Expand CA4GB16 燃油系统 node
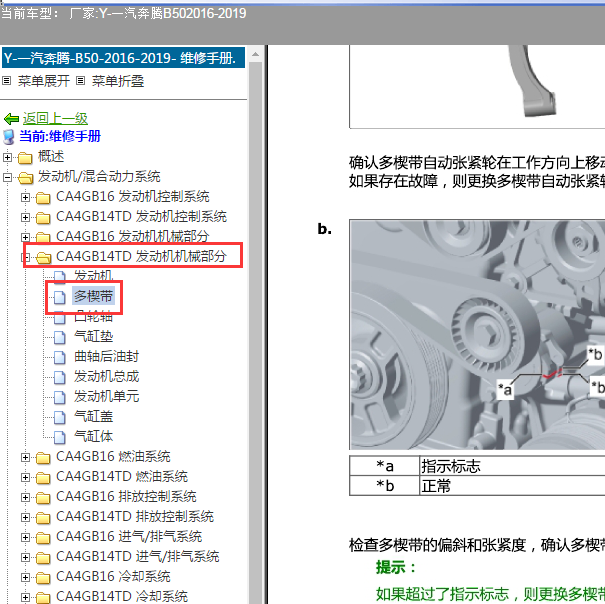605x604 pixels. click(x=25, y=457)
